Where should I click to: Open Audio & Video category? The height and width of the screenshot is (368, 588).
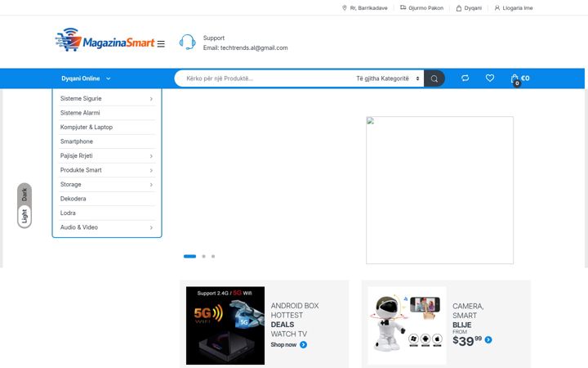click(x=79, y=227)
